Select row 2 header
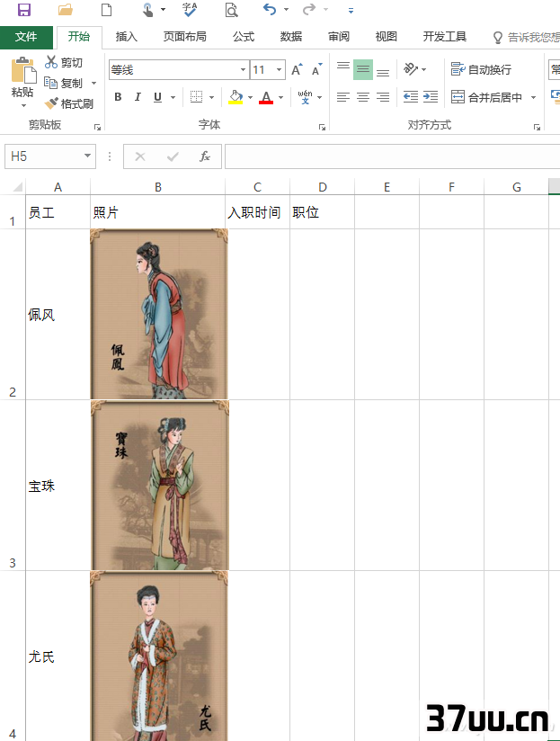The height and width of the screenshot is (741, 560). (x=13, y=314)
